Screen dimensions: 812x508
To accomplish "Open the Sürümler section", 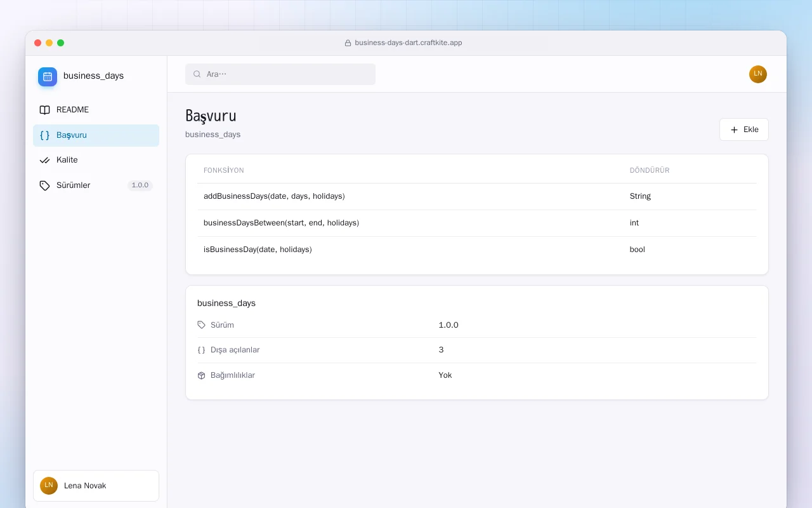I will pos(96,185).
